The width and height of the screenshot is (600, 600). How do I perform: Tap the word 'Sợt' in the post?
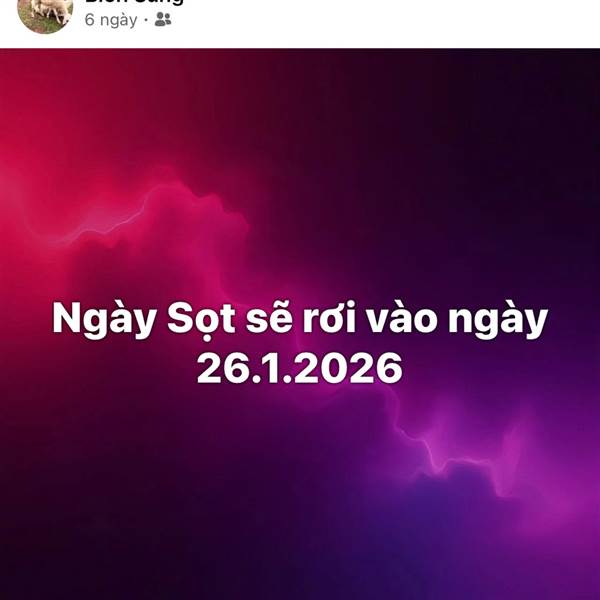pos(200,321)
